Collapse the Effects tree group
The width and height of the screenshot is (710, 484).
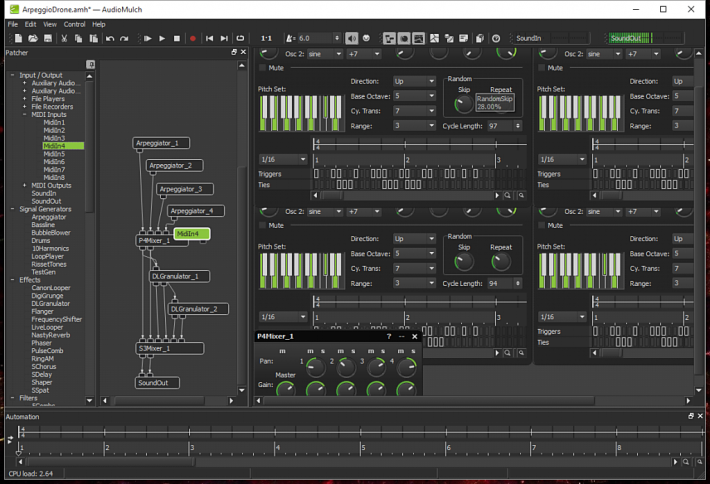(x=12, y=280)
